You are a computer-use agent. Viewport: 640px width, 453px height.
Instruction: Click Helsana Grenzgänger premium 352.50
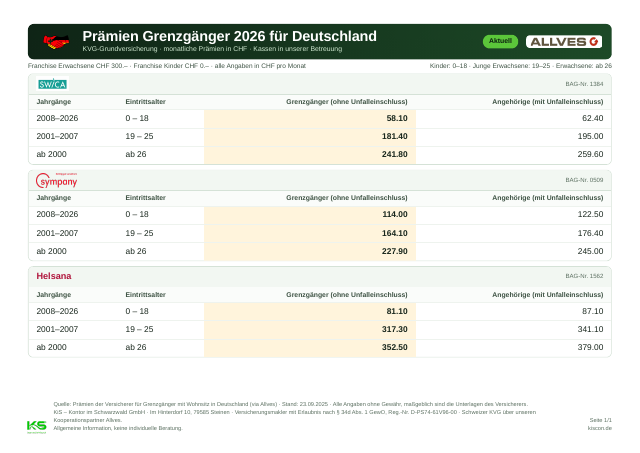tap(394, 347)
